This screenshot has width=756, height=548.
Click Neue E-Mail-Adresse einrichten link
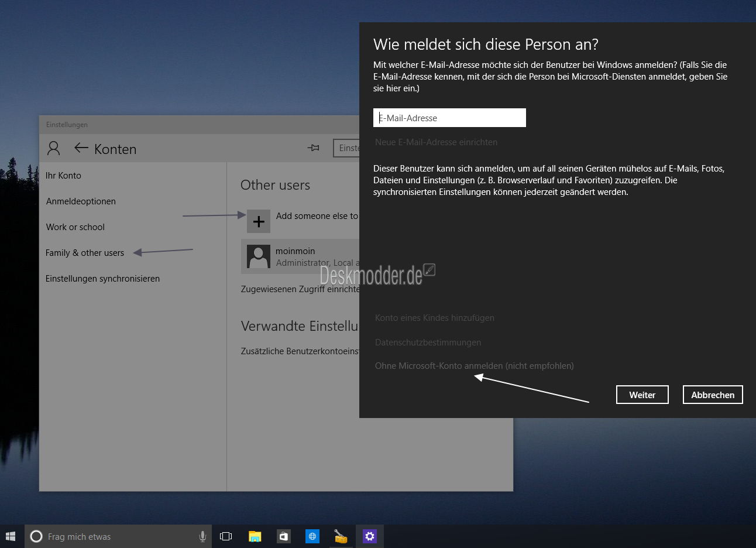436,142
